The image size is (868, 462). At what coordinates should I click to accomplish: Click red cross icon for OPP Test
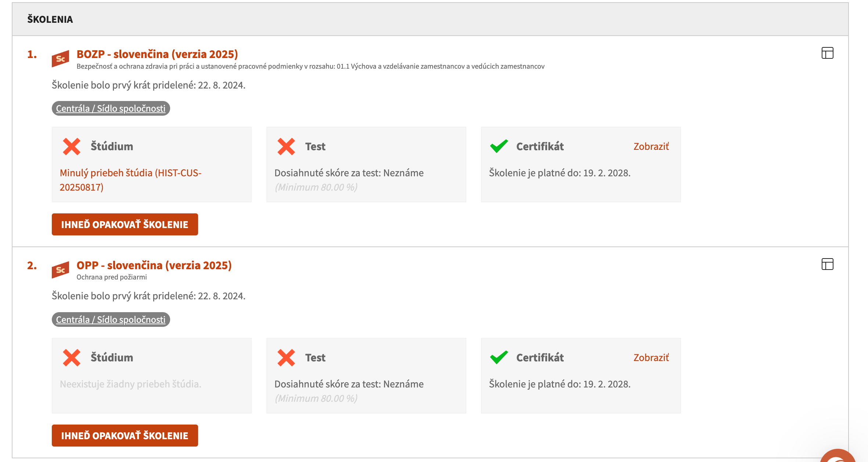point(286,358)
